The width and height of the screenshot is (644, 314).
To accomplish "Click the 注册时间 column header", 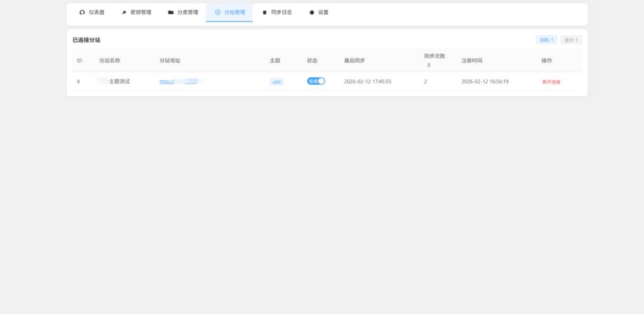I will click(472, 61).
